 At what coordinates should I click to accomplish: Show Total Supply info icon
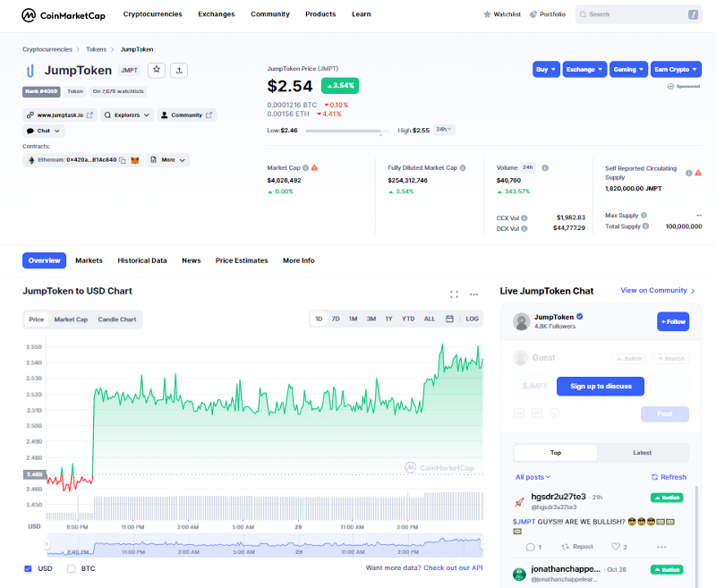point(645,226)
